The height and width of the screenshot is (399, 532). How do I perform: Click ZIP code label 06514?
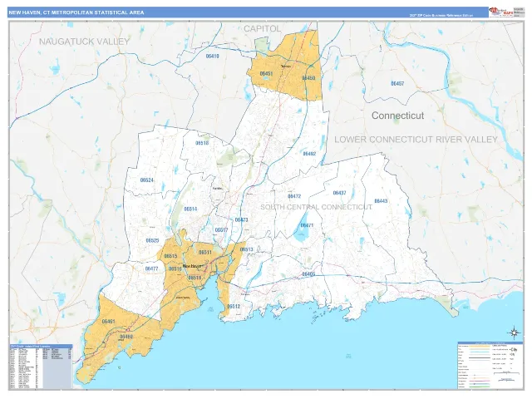pos(190,209)
